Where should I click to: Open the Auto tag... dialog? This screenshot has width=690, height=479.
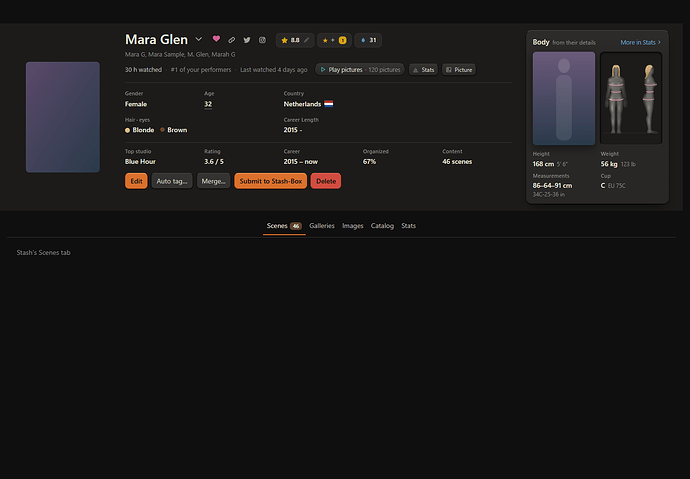tap(172, 181)
